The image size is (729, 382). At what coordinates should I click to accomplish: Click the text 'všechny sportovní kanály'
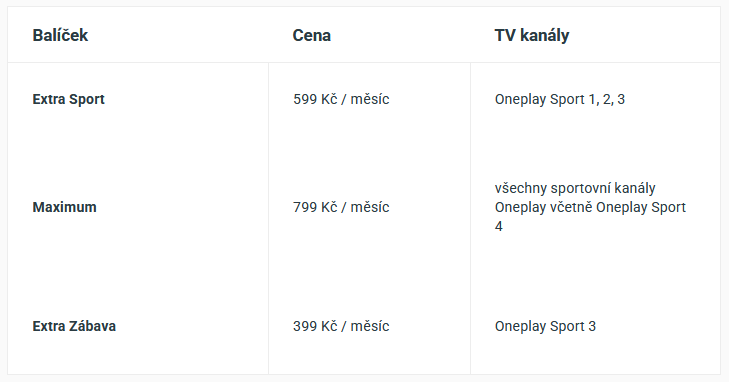(x=575, y=188)
